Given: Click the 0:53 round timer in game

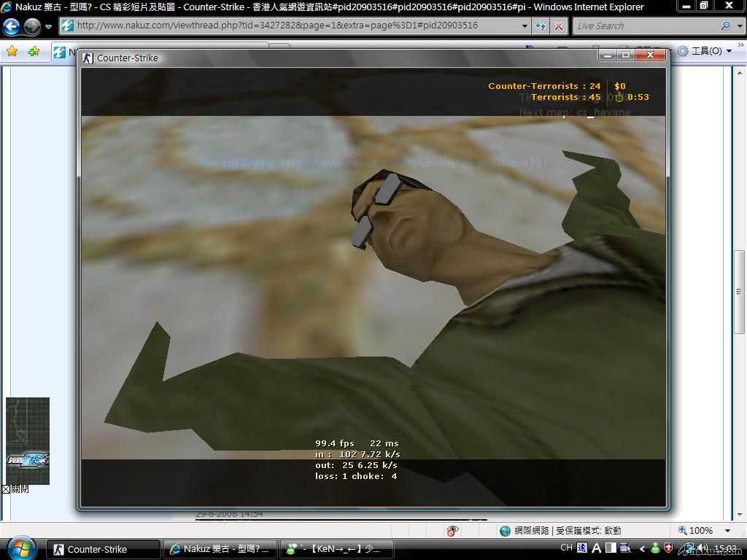Looking at the screenshot, I should point(638,97).
